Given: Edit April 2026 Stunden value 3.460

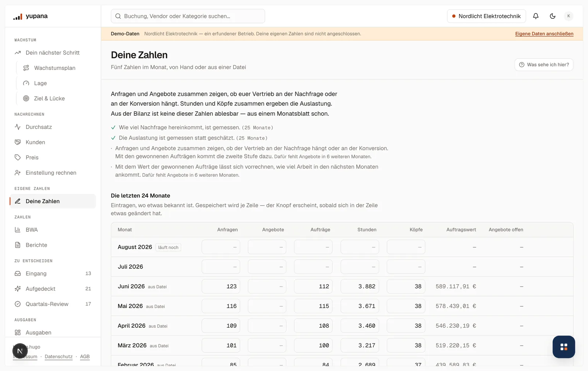Looking at the screenshot, I should coord(360,326).
